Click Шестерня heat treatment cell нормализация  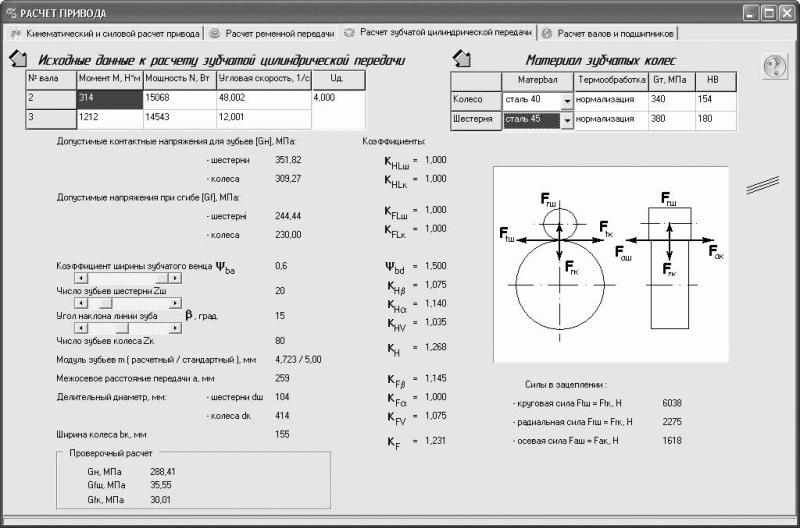tap(611, 120)
